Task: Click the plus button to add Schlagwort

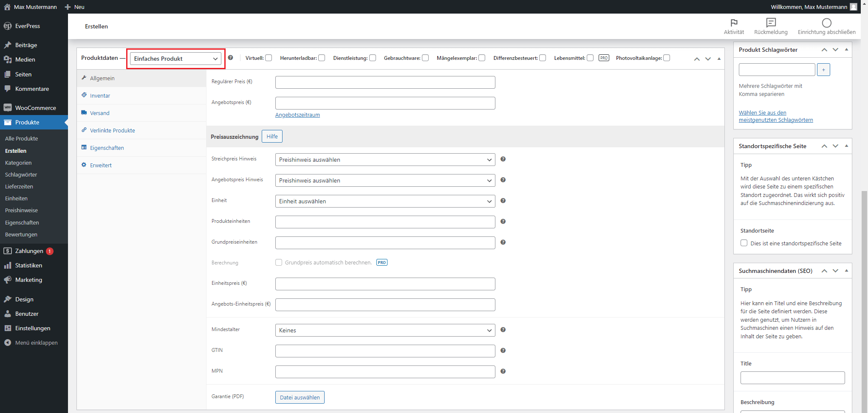Action: pyautogui.click(x=823, y=70)
